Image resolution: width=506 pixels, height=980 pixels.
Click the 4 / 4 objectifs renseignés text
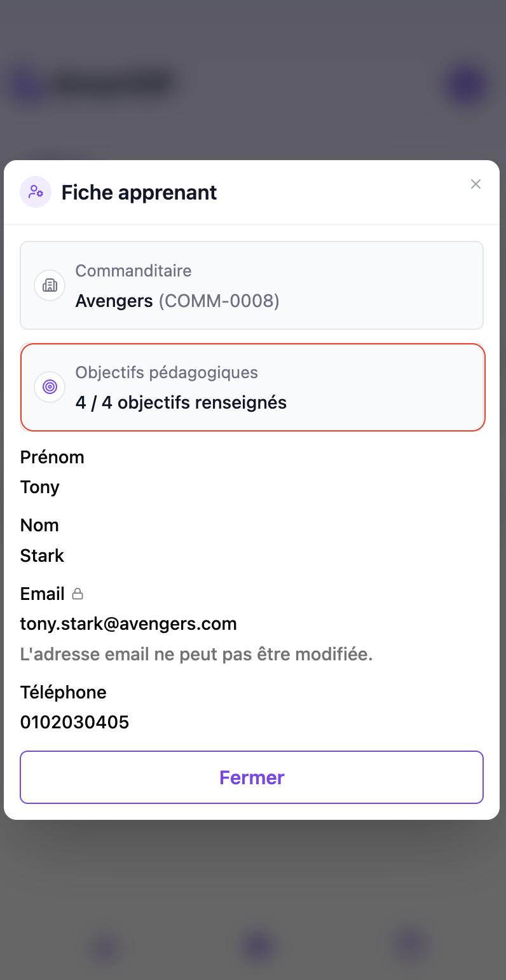point(181,403)
